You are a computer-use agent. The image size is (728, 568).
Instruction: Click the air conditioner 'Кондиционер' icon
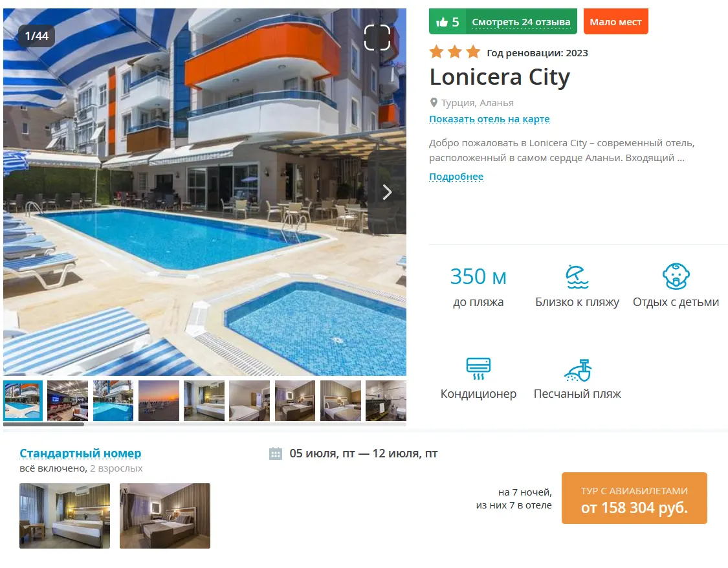pyautogui.click(x=478, y=369)
